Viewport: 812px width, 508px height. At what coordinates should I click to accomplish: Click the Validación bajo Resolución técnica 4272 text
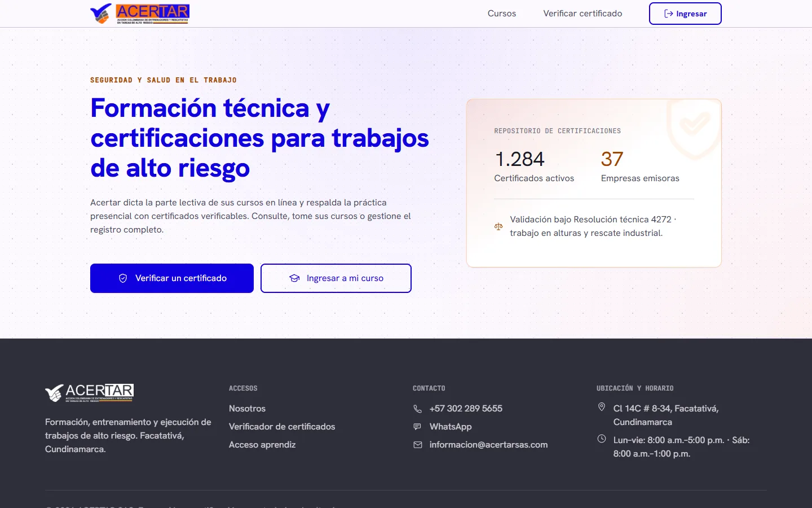click(x=593, y=226)
